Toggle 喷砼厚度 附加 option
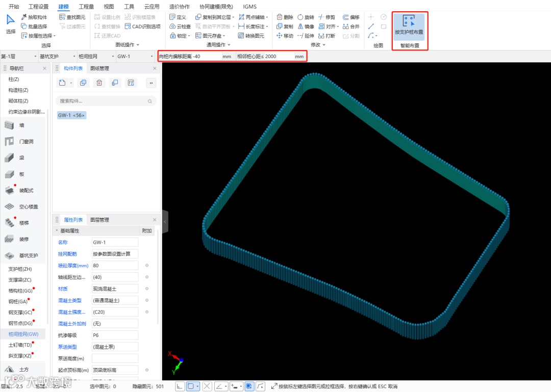Screen dimensions: 551x392 pyautogui.click(x=147, y=266)
